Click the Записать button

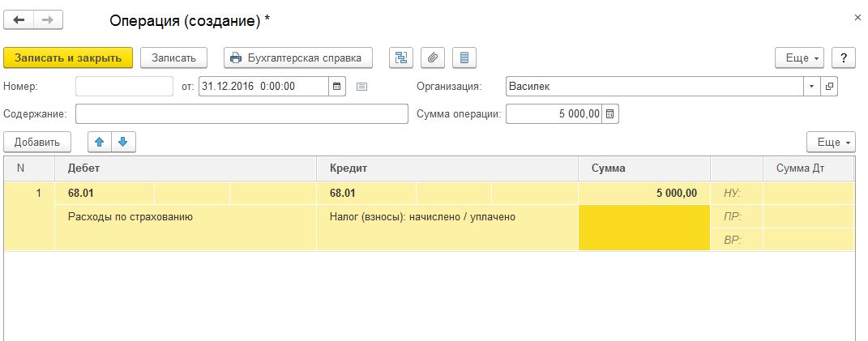[174, 58]
